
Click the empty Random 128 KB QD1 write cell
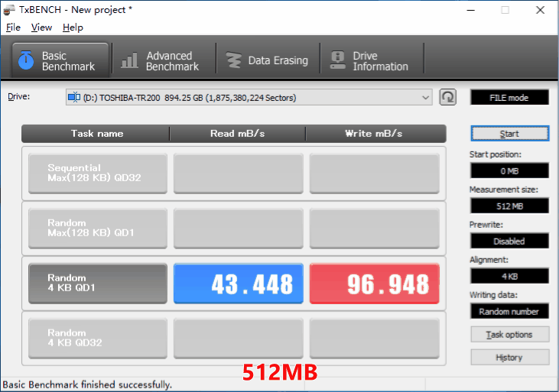point(375,228)
